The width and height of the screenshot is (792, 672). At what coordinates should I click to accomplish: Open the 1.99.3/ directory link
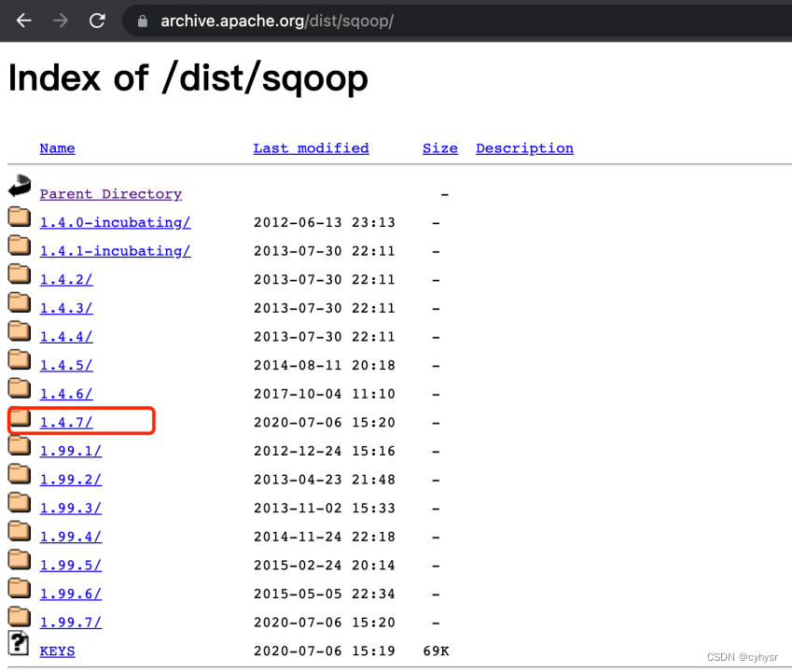(71, 508)
